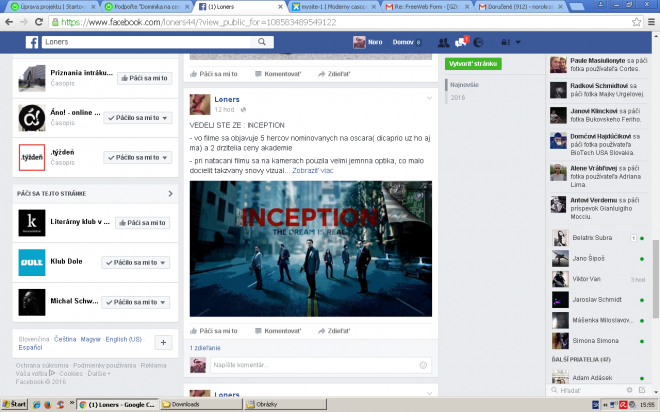
Task: Open Páčilo sa mi to dropdown for Áno! online
Action: point(138,118)
